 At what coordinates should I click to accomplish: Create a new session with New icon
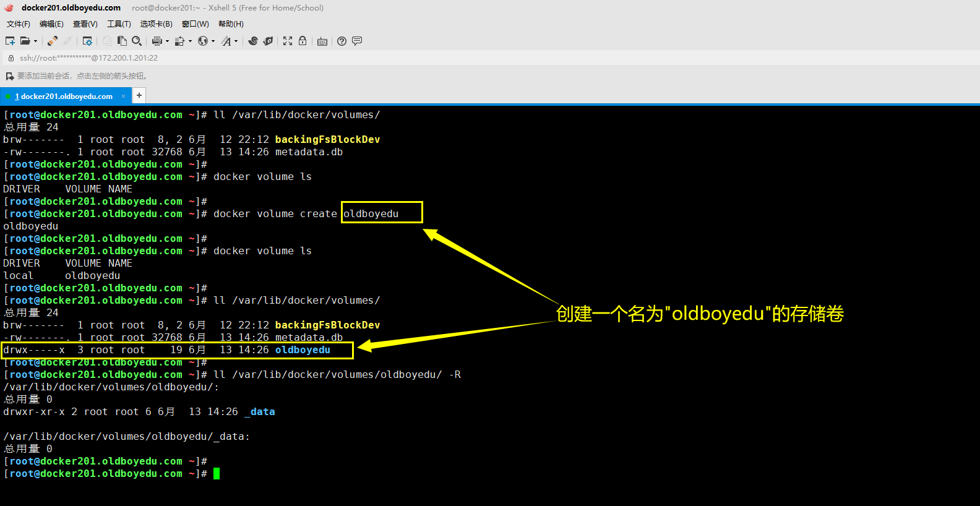click(x=10, y=41)
